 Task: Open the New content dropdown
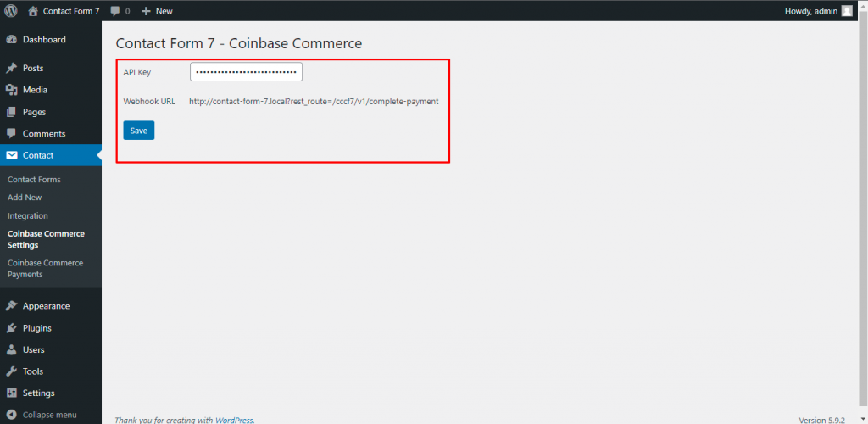click(x=157, y=11)
